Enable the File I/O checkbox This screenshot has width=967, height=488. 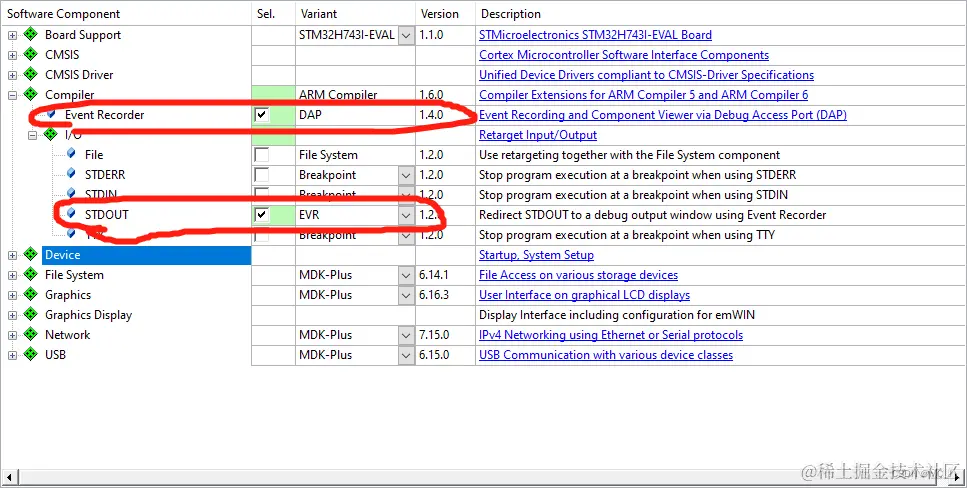coord(262,154)
